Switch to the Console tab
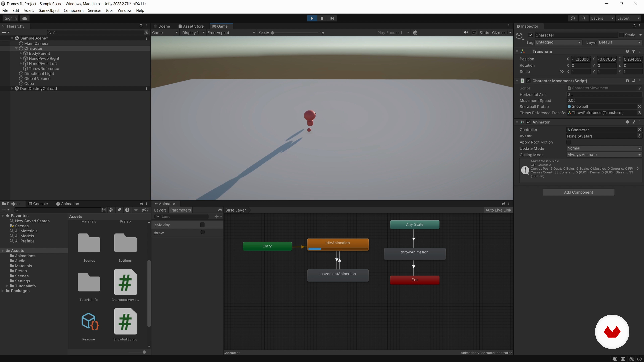 coord(38,204)
